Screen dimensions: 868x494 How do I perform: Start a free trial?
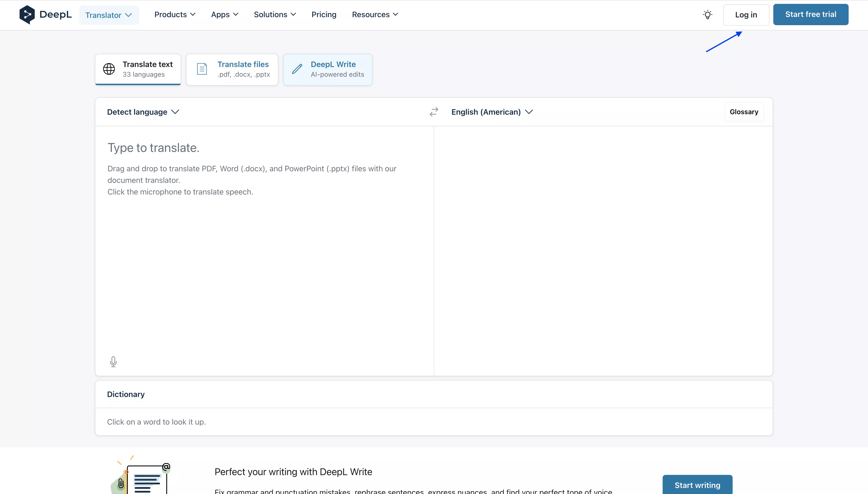click(811, 14)
